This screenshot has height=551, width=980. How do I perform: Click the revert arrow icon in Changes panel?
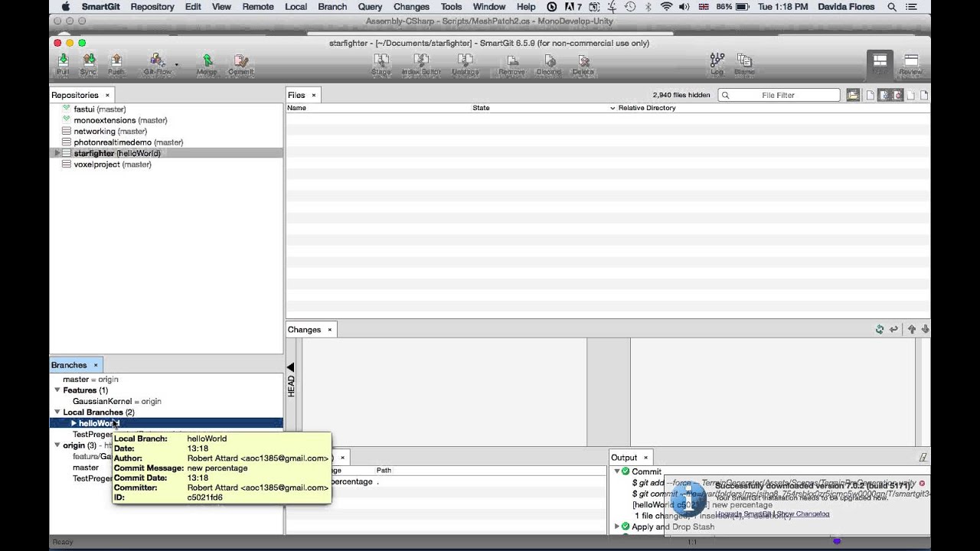click(x=893, y=329)
